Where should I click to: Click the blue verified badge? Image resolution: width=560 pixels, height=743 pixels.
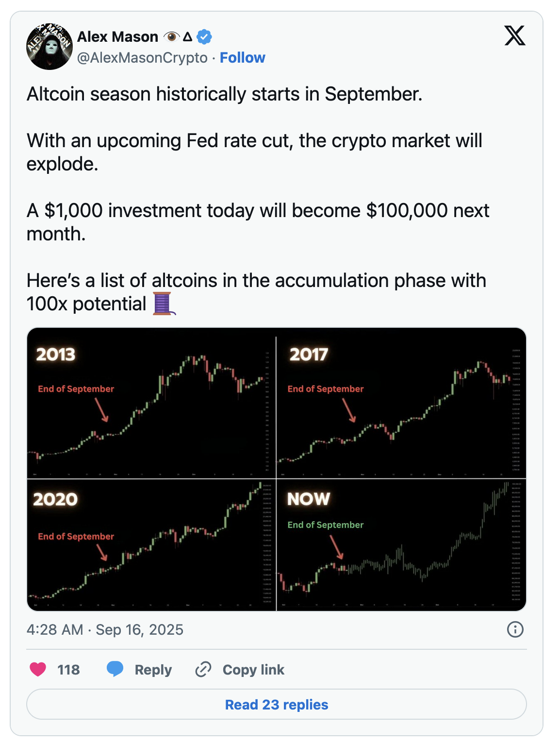204,37
